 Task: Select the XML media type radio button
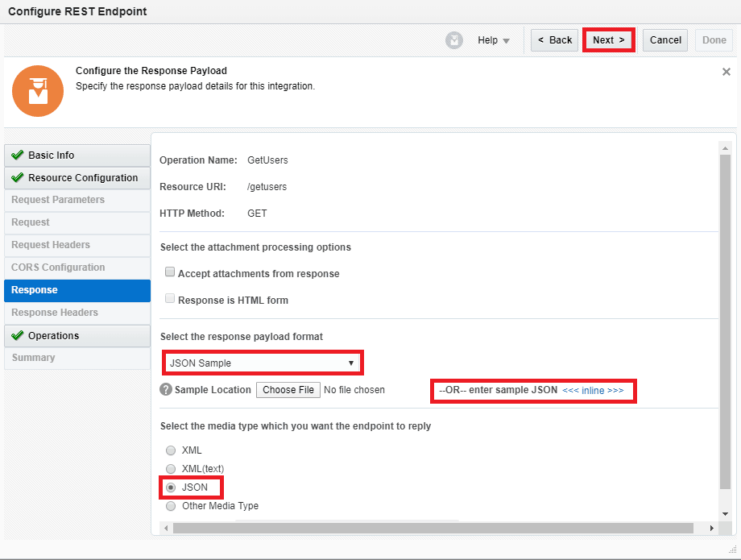[x=171, y=450]
